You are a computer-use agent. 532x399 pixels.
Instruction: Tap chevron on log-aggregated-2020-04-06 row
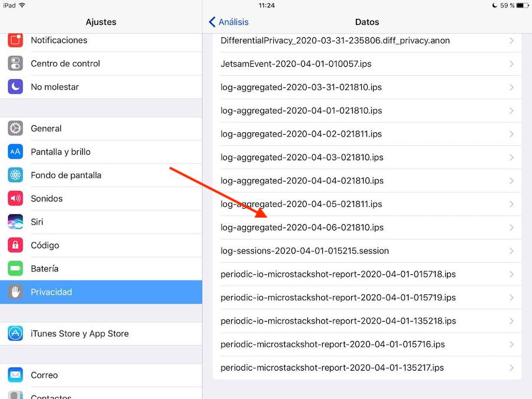[511, 228]
